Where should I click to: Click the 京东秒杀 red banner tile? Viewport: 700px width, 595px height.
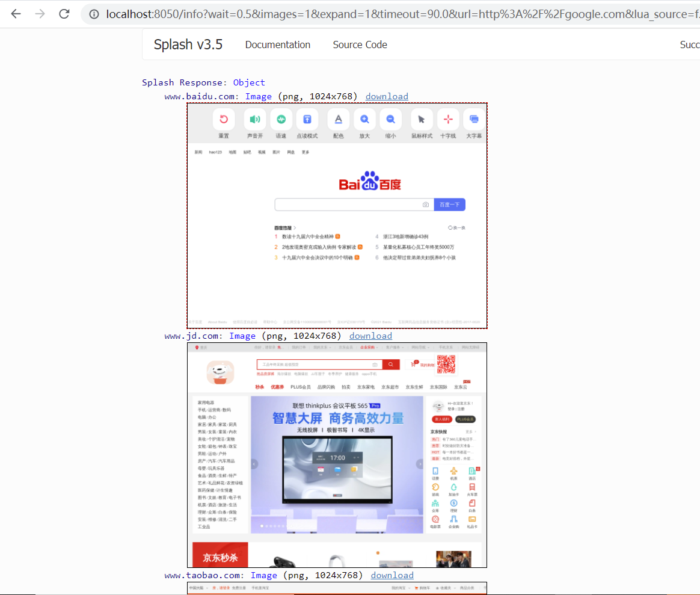[220, 555]
